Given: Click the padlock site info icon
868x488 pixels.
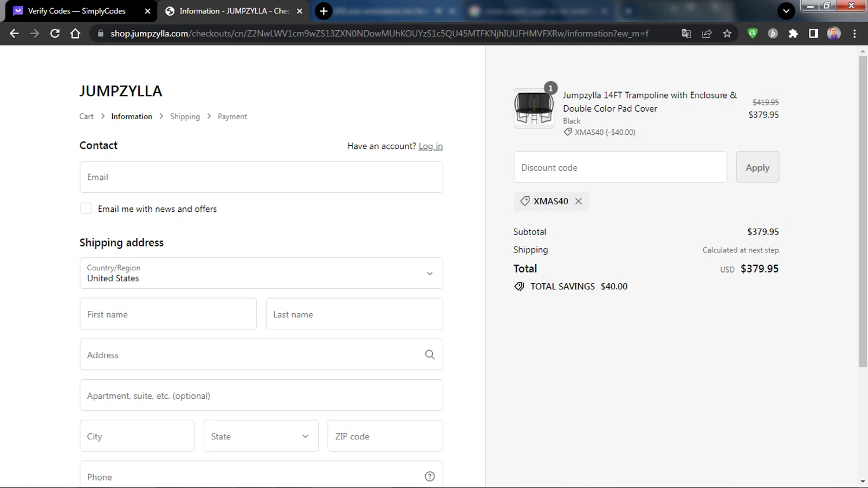Looking at the screenshot, I should 101,34.
